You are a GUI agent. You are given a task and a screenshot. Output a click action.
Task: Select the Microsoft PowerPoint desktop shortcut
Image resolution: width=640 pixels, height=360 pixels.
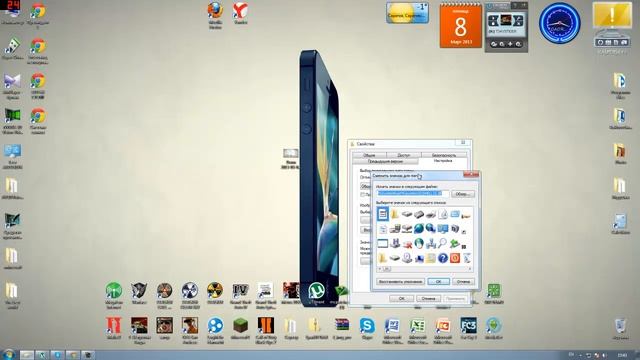[443, 330]
